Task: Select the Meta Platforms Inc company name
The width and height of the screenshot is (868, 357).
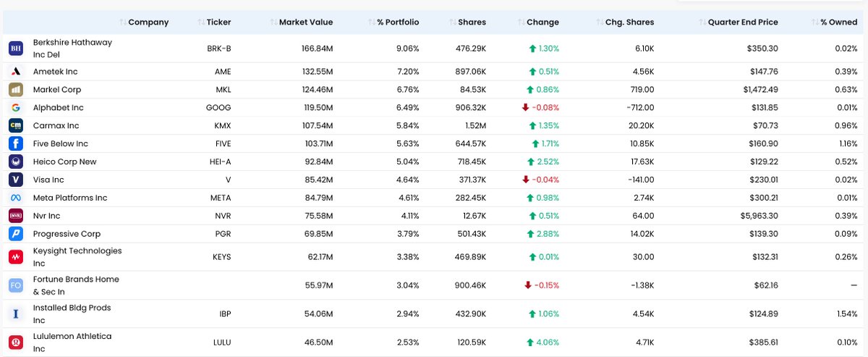Action: click(70, 198)
